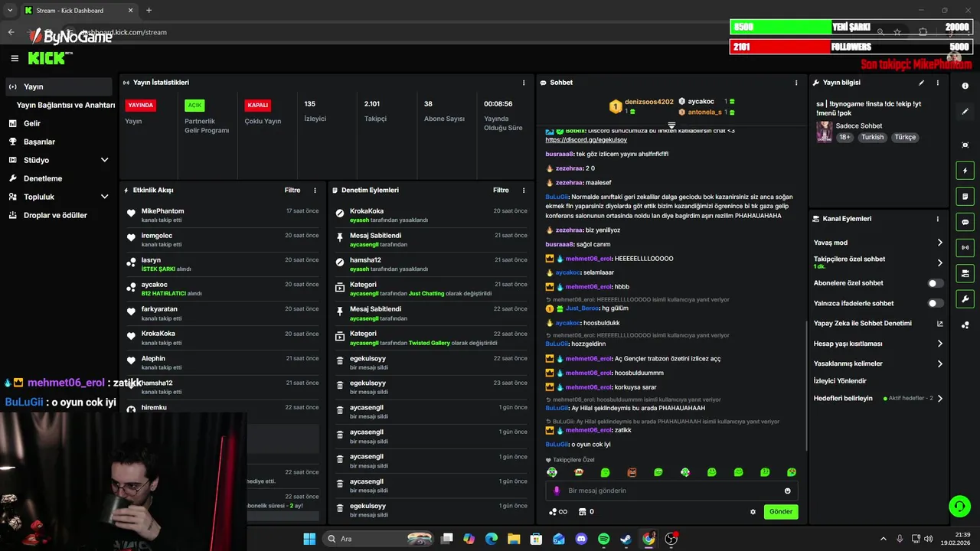Screen dimensions: 980x551
Task: Toggle wrench panel in right rail
Action: pyautogui.click(x=965, y=299)
